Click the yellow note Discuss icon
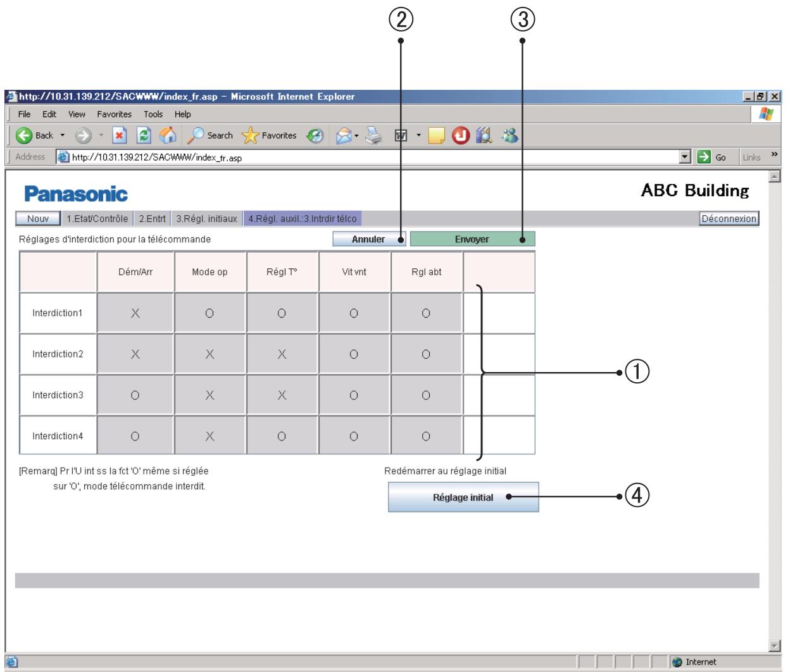Screen dimensions: 788x672 click(x=436, y=135)
